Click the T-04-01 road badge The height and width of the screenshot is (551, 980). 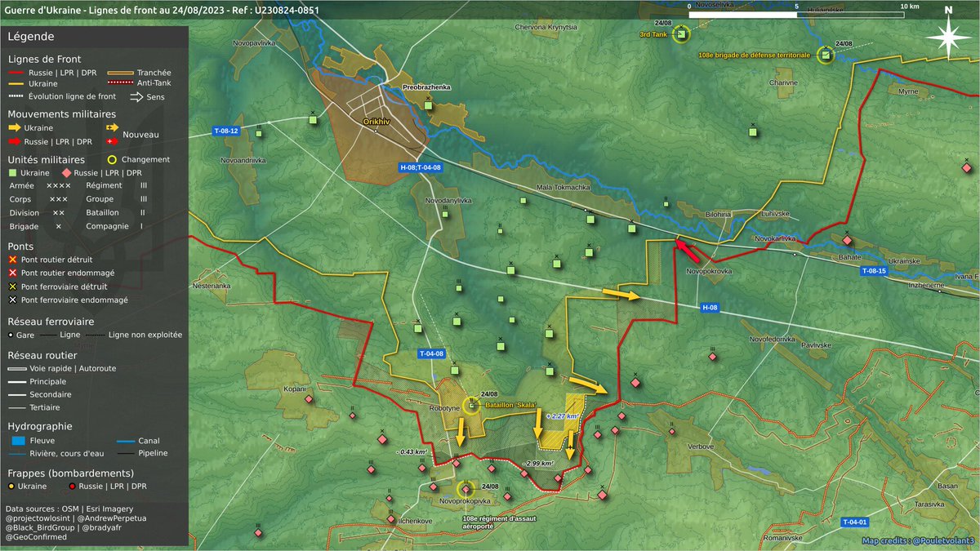854,522
